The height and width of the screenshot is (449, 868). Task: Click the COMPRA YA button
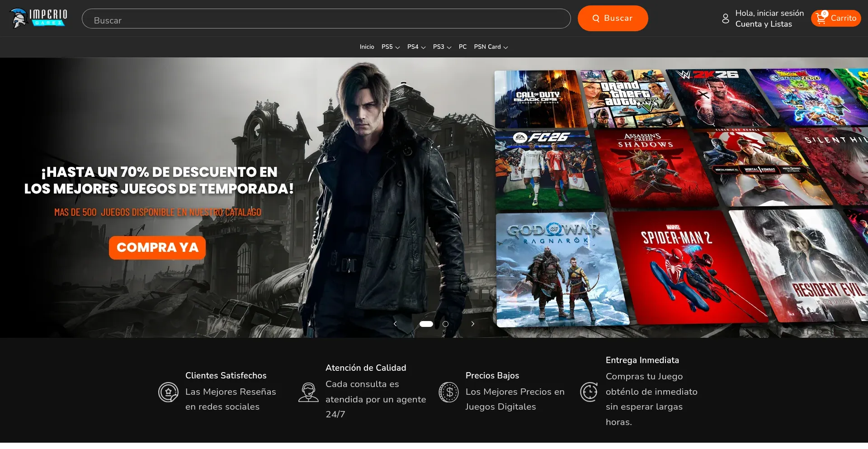(157, 248)
